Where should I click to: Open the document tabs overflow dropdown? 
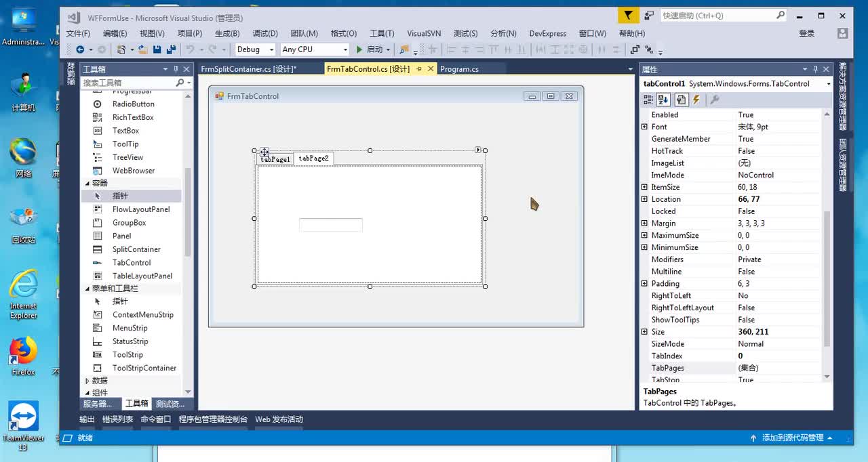630,69
